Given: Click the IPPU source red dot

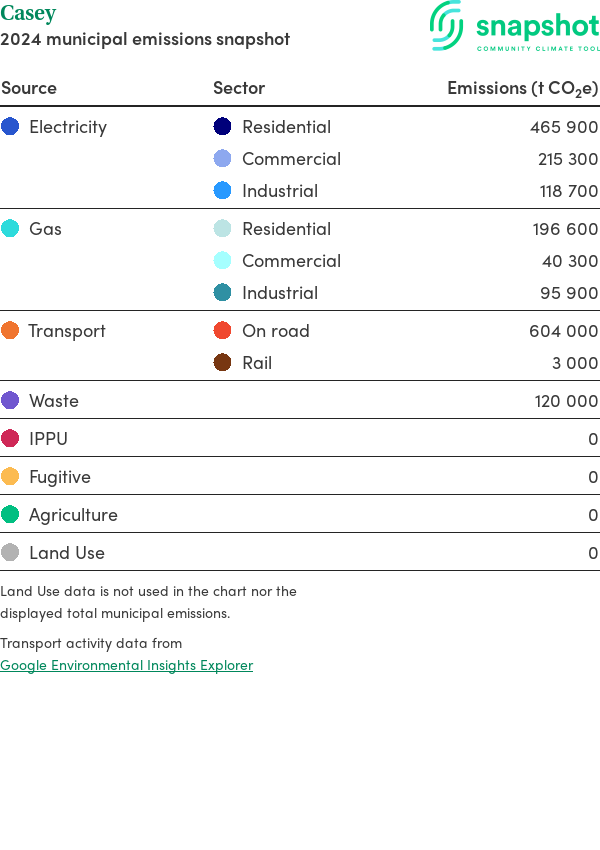Looking at the screenshot, I should pyautogui.click(x=10, y=439).
